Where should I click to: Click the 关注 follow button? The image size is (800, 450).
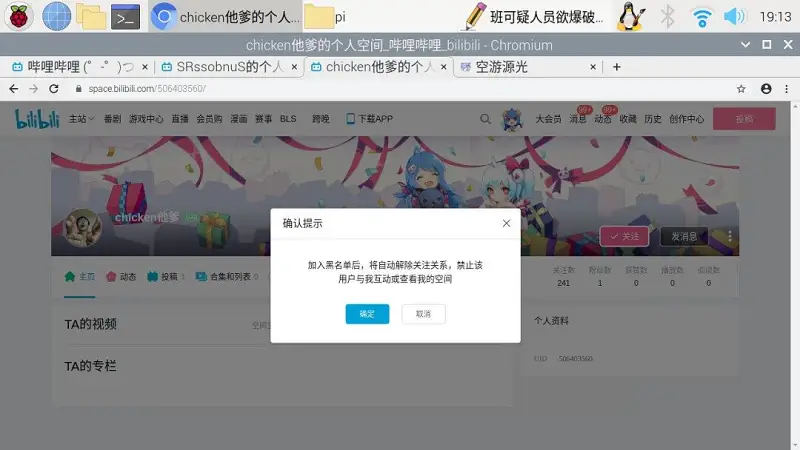[624, 236]
